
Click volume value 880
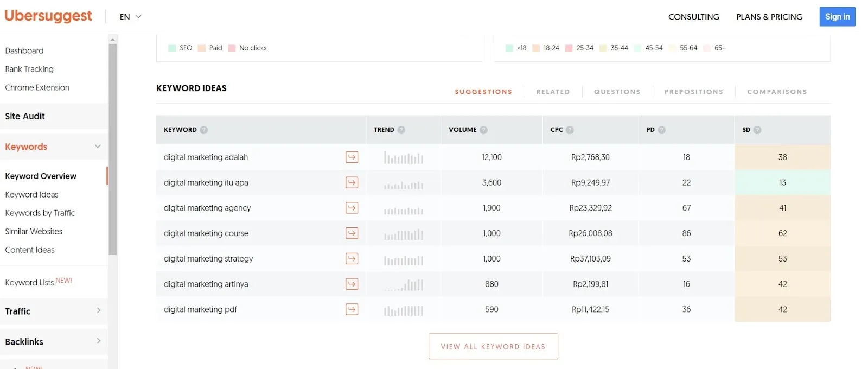(492, 284)
